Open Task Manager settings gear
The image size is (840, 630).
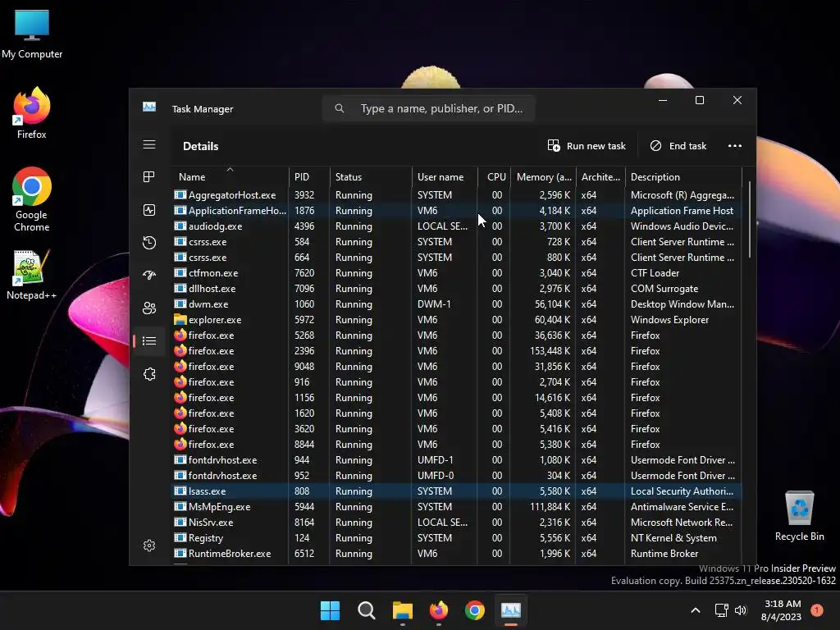(x=149, y=546)
